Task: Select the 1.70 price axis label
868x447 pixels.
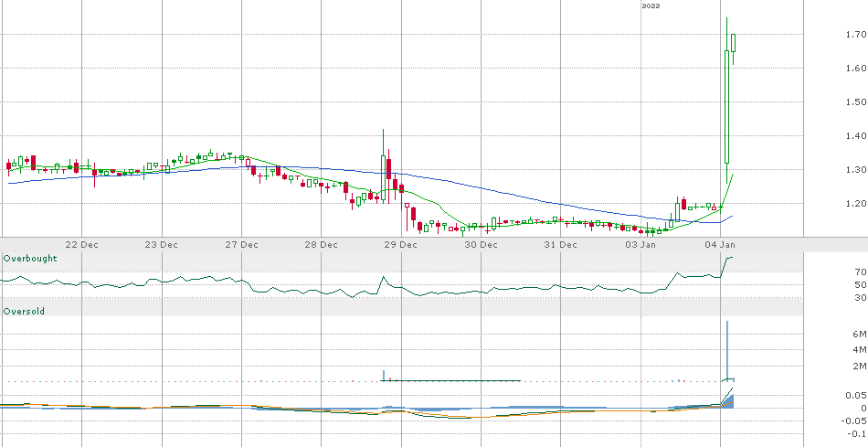Action: pos(856,35)
